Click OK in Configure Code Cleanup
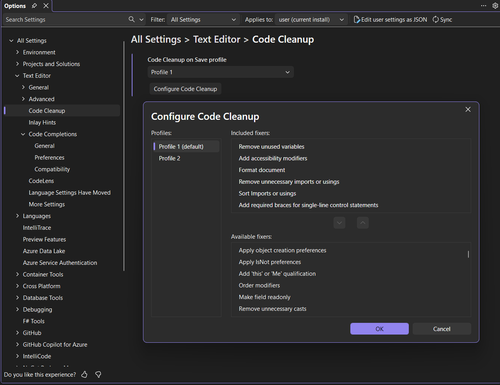The image size is (500, 385). pos(379,329)
